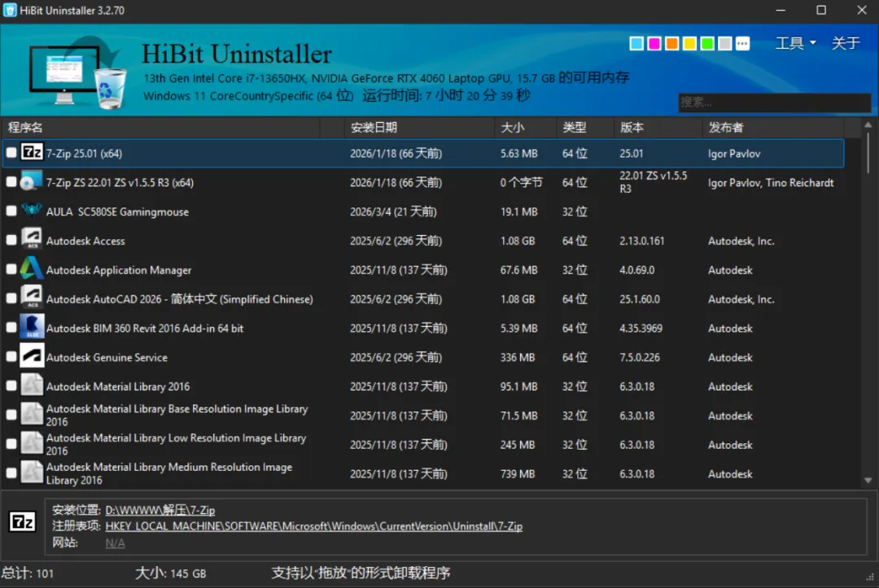The image size is (879, 588).
Task: Click the 搜索 search input field
Action: pos(774,102)
